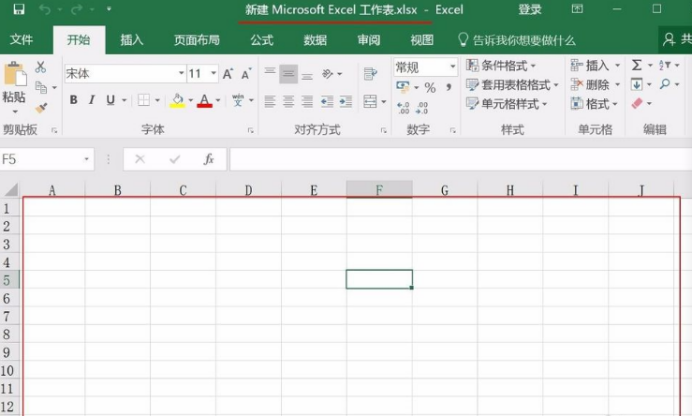The image size is (692, 416).
Task: Increase decimal places
Action: click(403, 108)
